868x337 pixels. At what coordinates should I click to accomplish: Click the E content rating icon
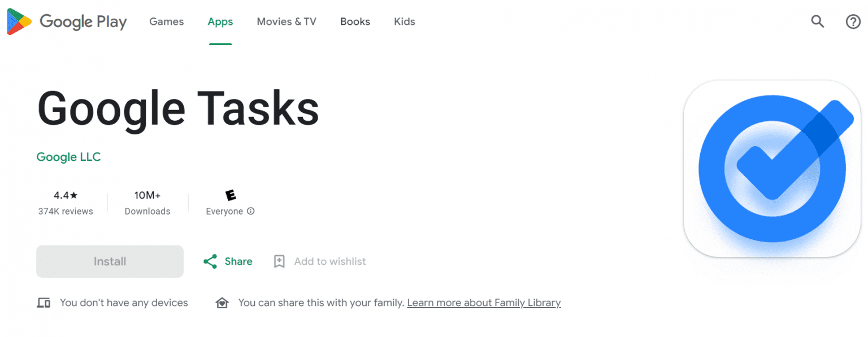[x=231, y=195]
